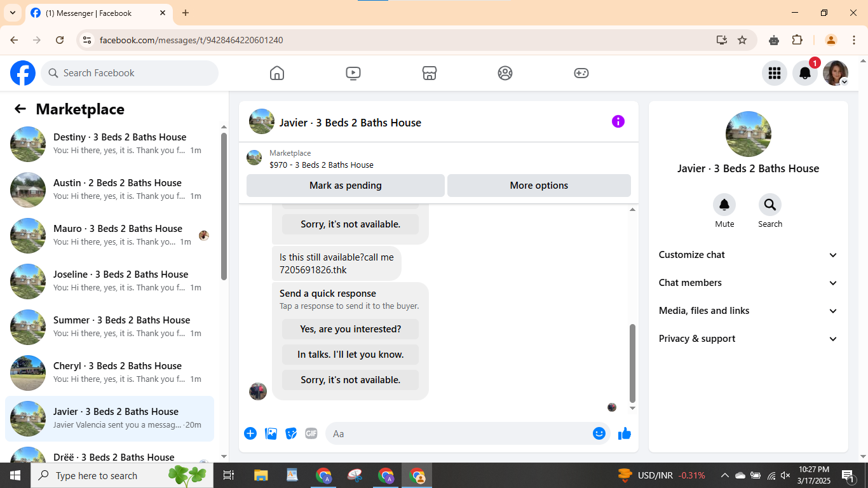
Task: Bookmark this page with star icon
Action: [x=742, y=40]
